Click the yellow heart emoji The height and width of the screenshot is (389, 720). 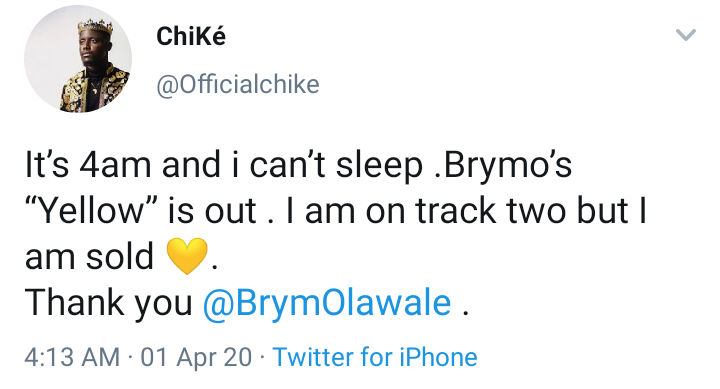[187, 256]
